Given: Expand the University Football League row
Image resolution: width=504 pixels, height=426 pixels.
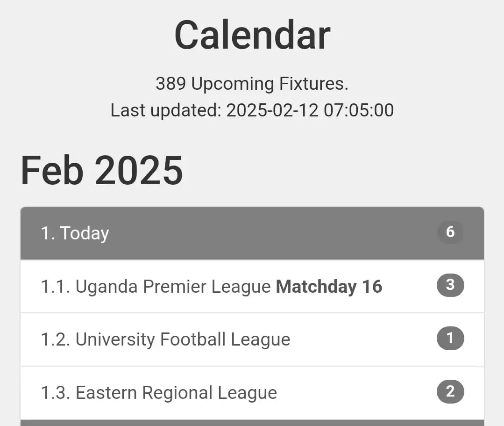Looking at the screenshot, I should (x=252, y=339).
